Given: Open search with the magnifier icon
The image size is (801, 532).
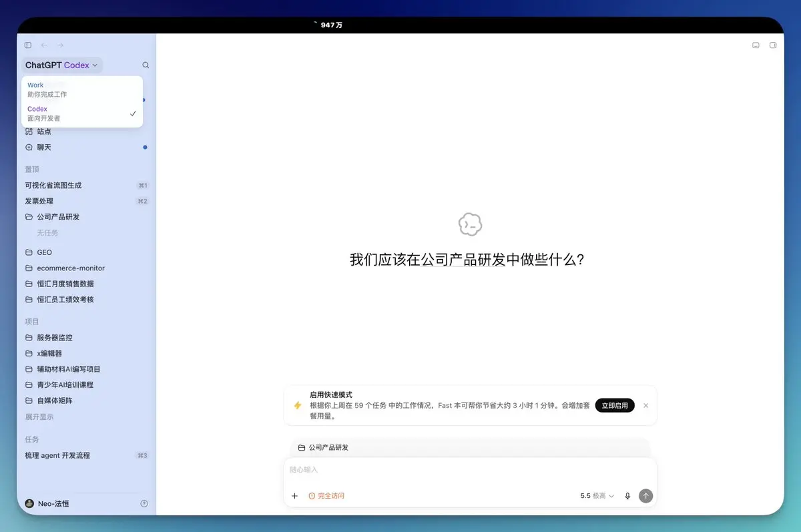Looking at the screenshot, I should pos(146,65).
